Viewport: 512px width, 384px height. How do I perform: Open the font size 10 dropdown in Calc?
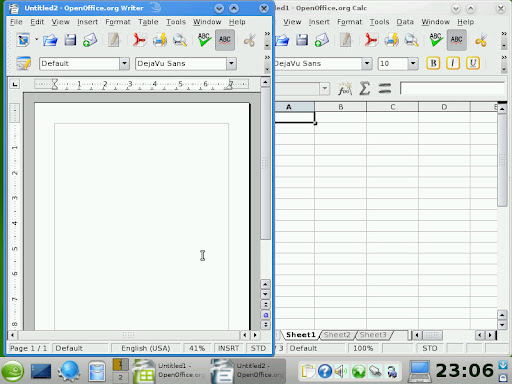click(413, 63)
